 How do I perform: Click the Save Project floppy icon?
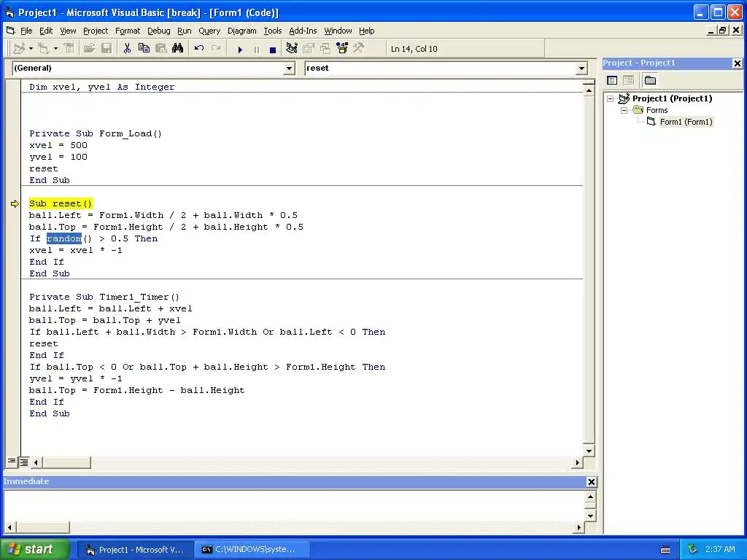click(x=107, y=49)
